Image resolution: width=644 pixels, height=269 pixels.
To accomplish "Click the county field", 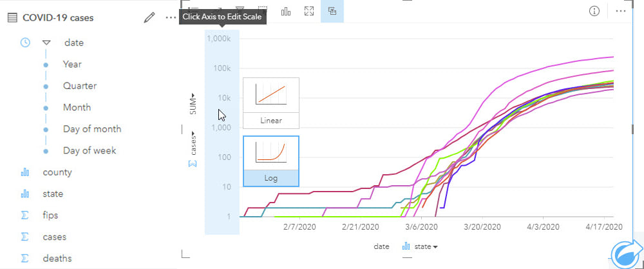I will point(57,172).
